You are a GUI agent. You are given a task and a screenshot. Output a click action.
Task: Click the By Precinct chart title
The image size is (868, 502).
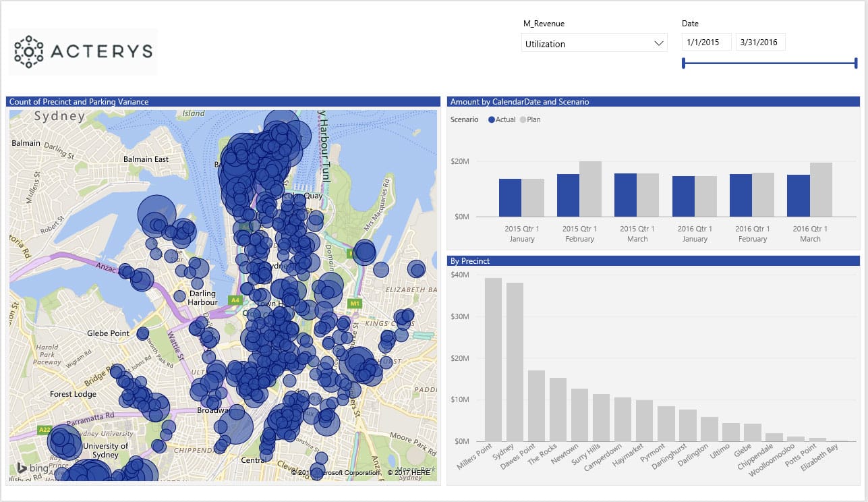[470, 260]
